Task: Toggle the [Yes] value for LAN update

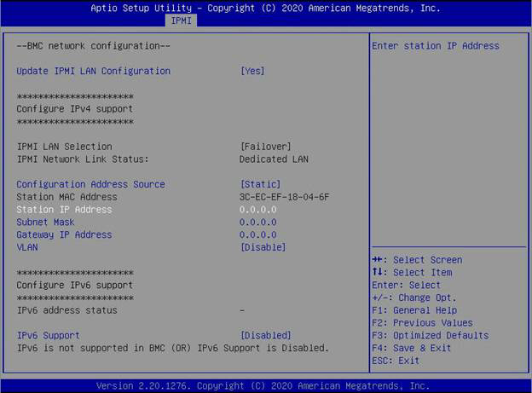Action: pyautogui.click(x=252, y=71)
